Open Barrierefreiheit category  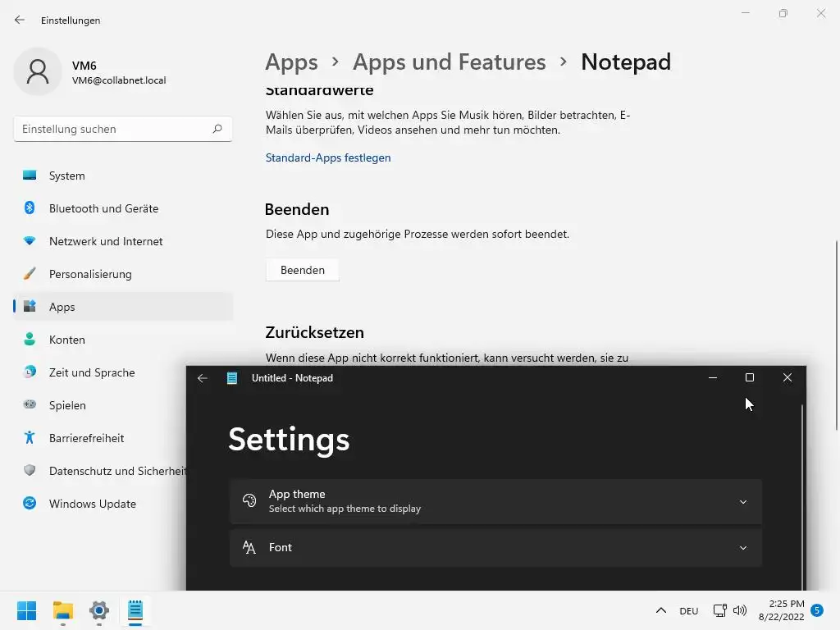pyautogui.click(x=99, y=438)
